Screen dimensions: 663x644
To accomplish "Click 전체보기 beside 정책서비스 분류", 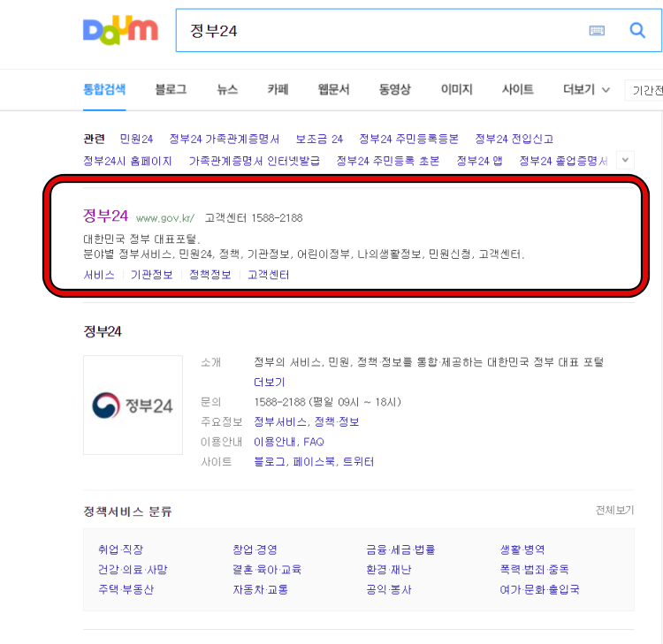I will [614, 511].
